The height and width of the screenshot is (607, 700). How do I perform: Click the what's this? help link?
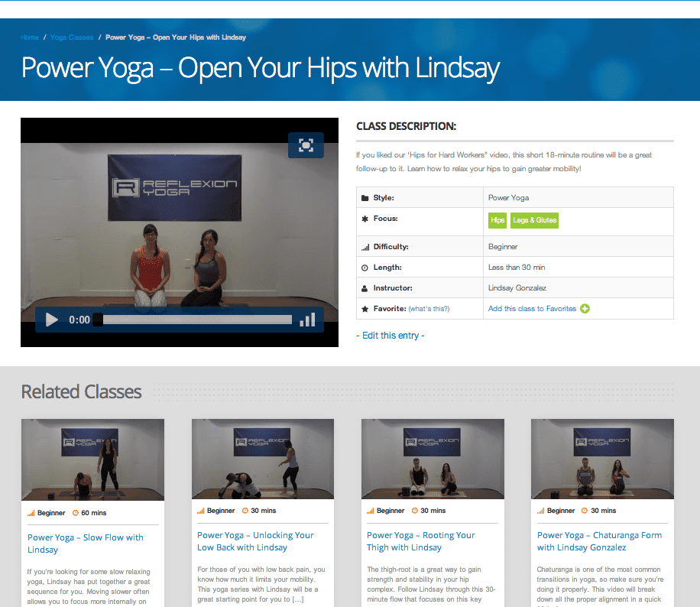(429, 309)
